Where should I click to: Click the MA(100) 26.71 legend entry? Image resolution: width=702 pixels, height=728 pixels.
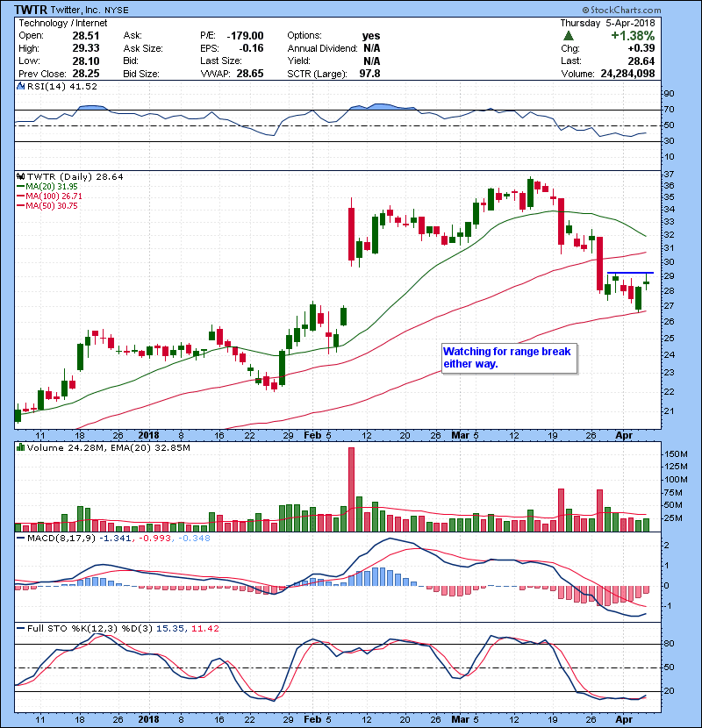[x=54, y=196]
